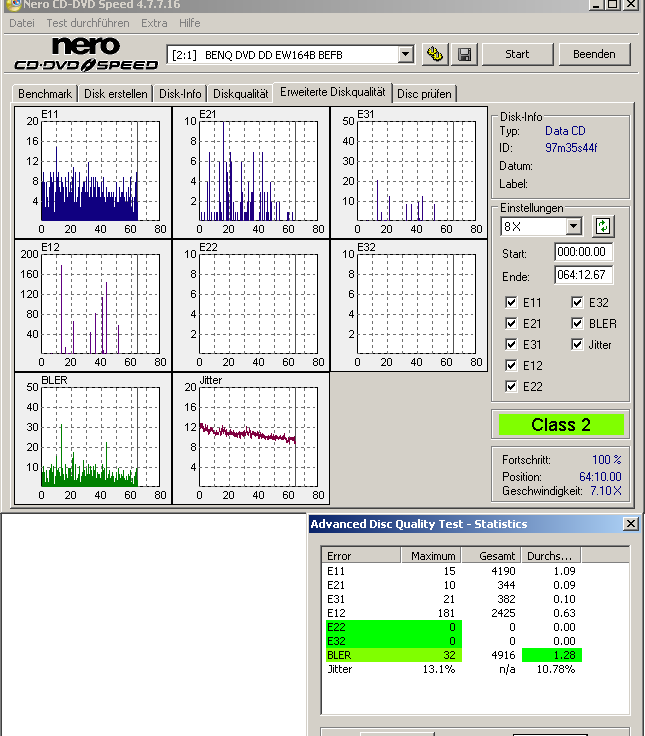Click the Beenden button
Image resolution: width=645 pixels, height=736 pixels.
594,54
